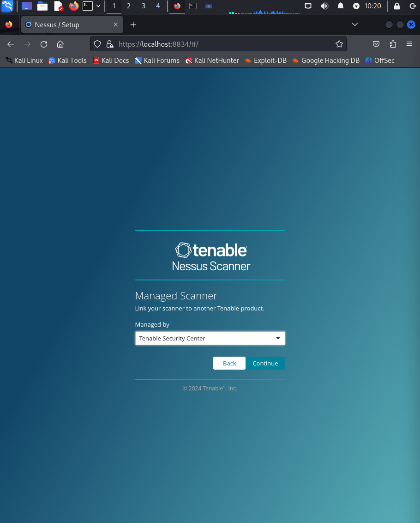The image size is (420, 523).
Task: Select the terminal window in the taskbar
Action: tap(192, 6)
